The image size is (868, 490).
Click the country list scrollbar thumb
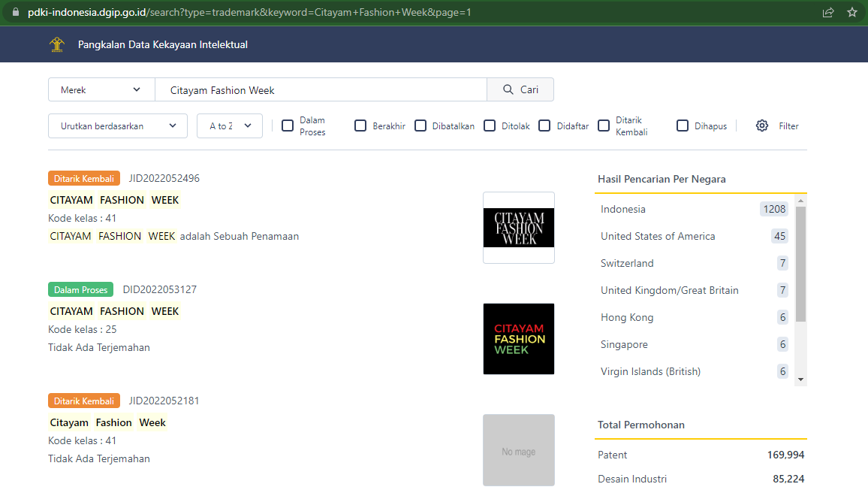(800, 264)
